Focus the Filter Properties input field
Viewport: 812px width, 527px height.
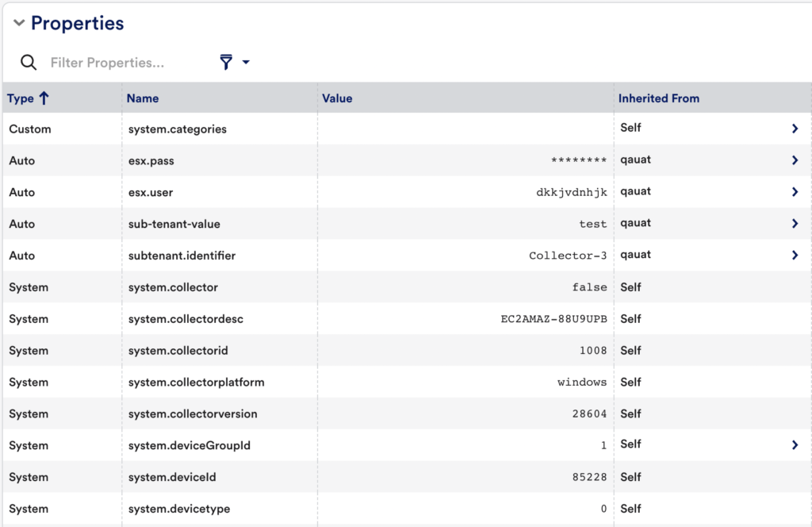tap(107, 63)
